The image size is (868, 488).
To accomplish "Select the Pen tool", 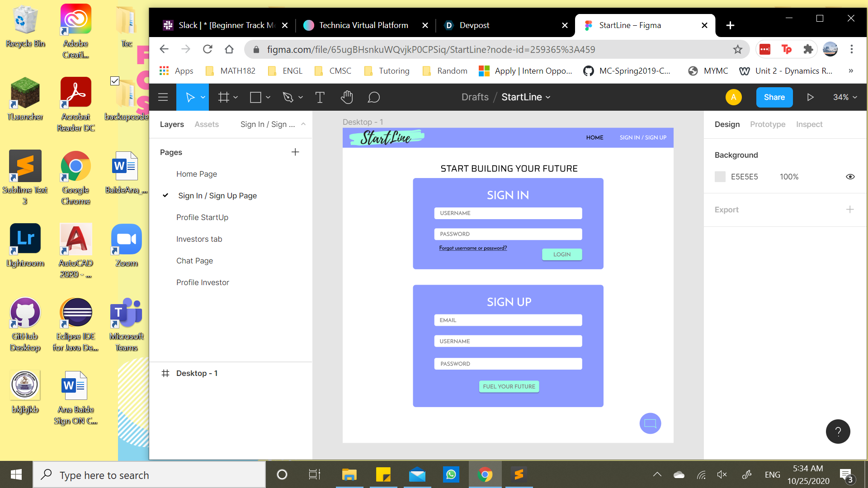I will click(288, 97).
